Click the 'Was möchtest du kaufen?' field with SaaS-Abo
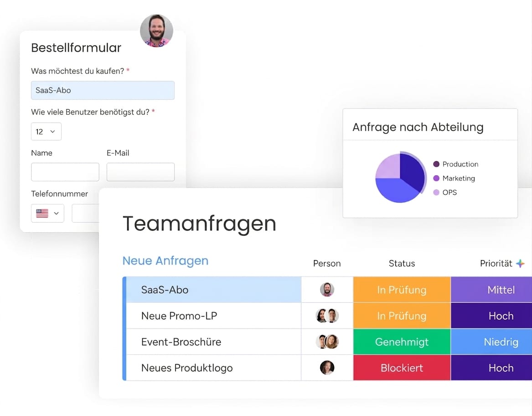 point(103,90)
